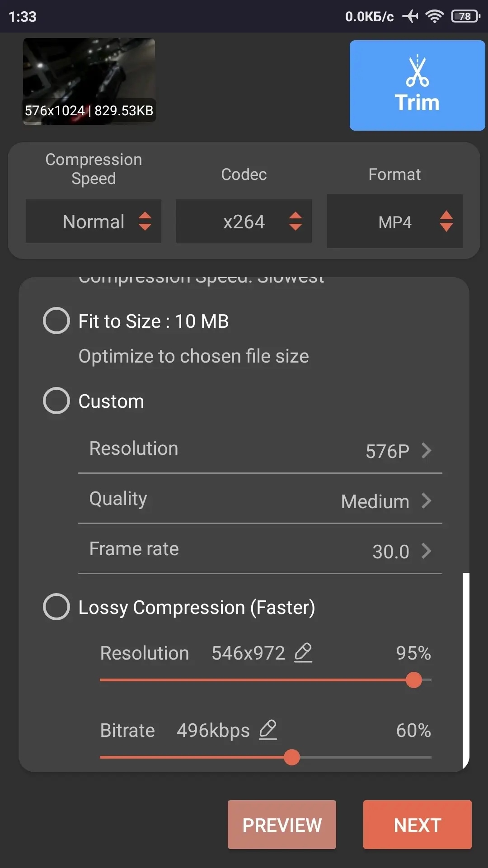Click the Frame rate 30.0 chevron arrow
488x868 pixels.
click(426, 551)
